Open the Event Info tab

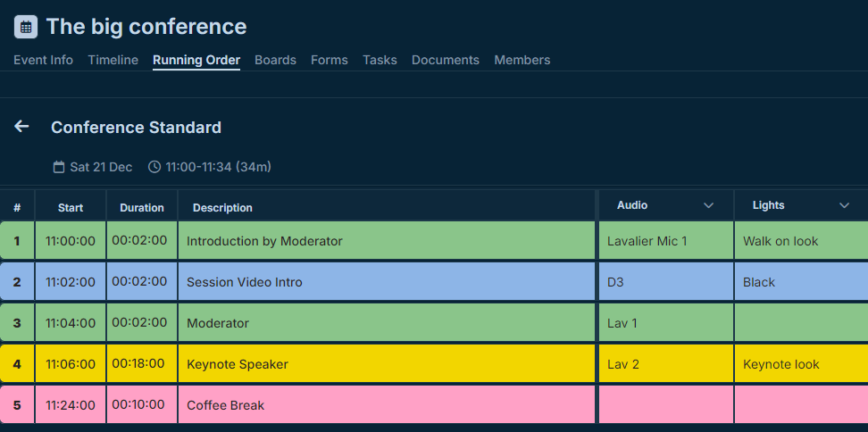point(43,60)
